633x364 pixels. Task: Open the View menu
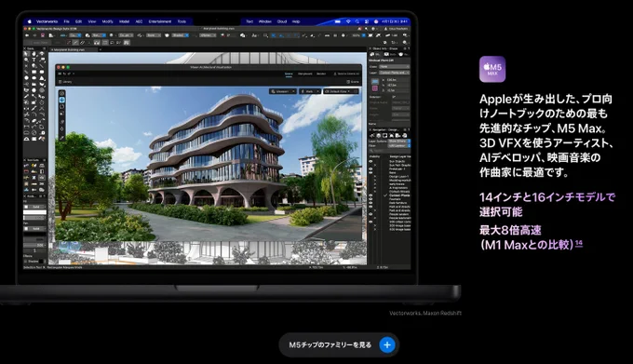92,21
